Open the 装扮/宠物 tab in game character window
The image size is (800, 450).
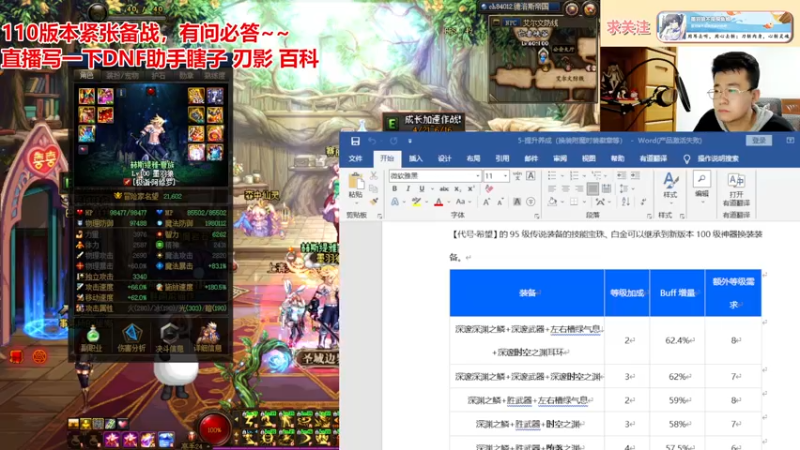pyautogui.click(x=122, y=76)
